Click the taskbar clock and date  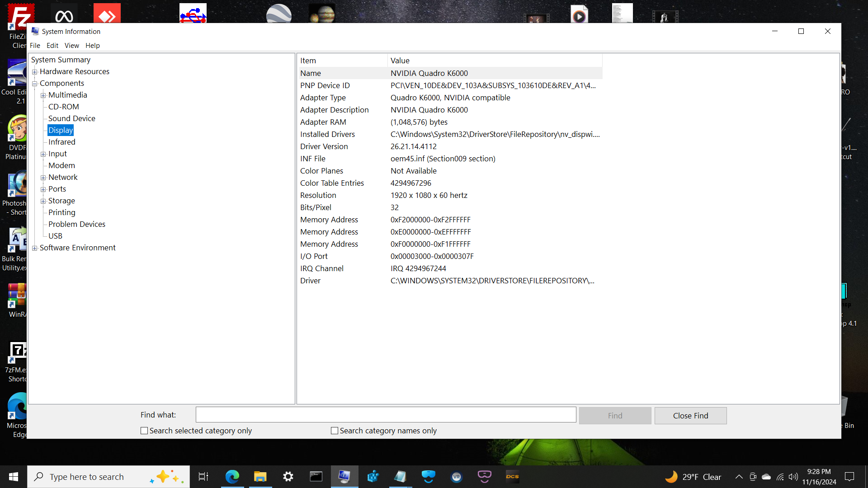pos(819,477)
